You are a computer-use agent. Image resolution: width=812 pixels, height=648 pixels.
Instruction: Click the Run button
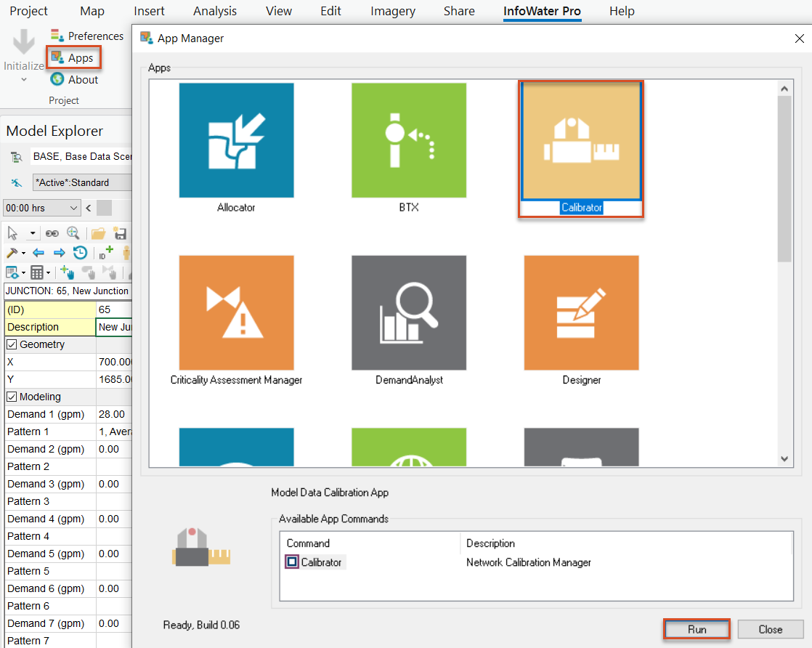click(697, 629)
